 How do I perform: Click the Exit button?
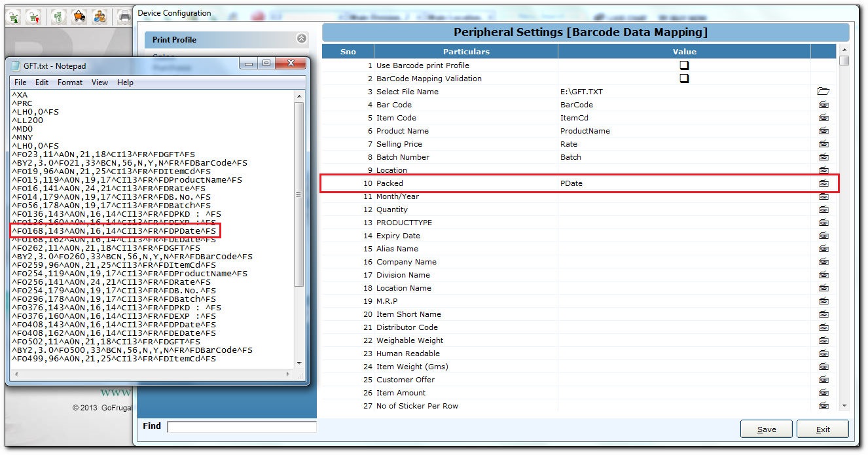[x=823, y=429]
